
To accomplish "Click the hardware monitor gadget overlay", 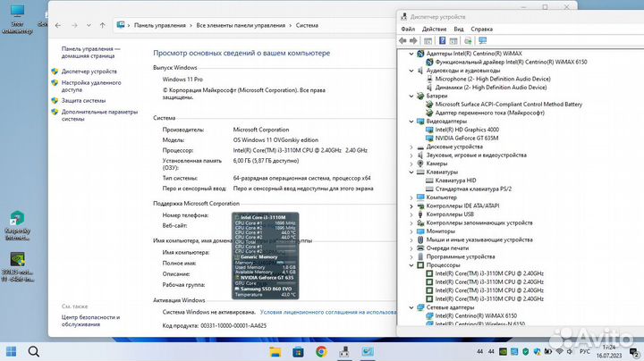I will (266, 256).
